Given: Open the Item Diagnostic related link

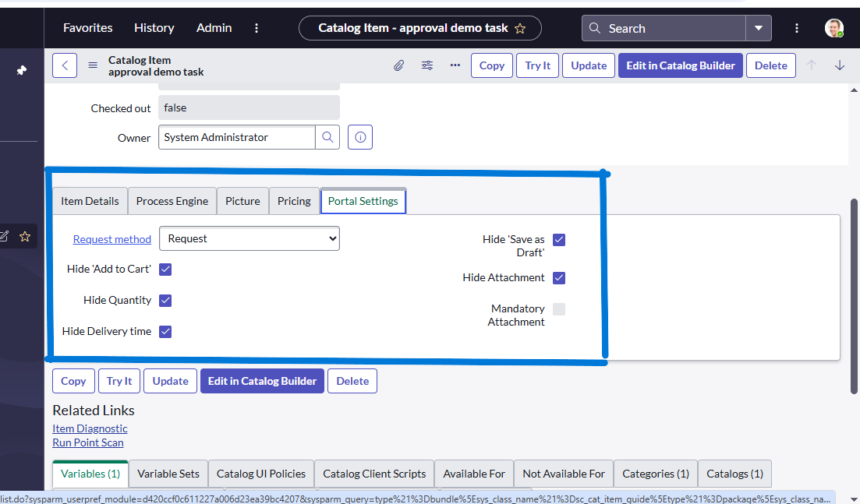Looking at the screenshot, I should 90,428.
